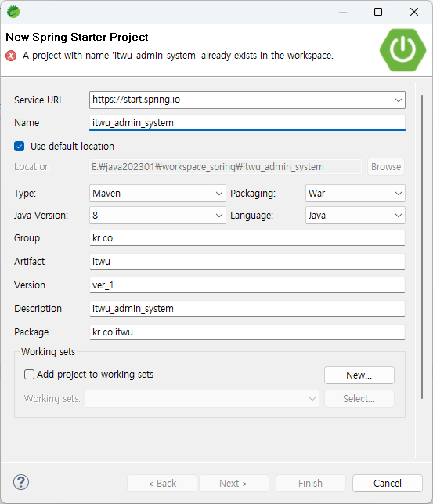
Task: Change Java Version from dropdown
Action: click(x=157, y=216)
